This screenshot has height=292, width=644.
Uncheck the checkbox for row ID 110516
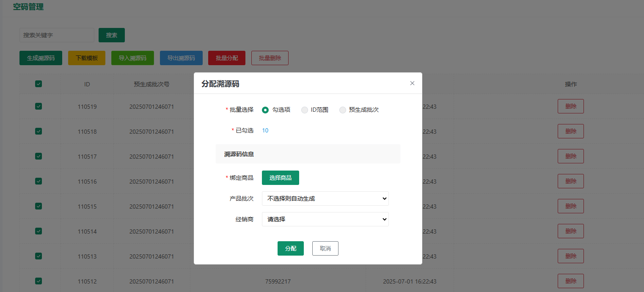click(39, 181)
